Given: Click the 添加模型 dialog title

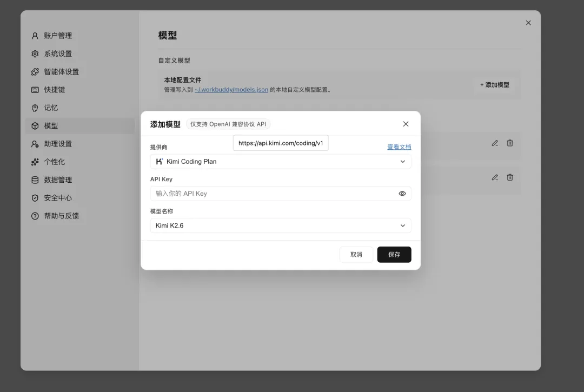Looking at the screenshot, I should coord(165,124).
